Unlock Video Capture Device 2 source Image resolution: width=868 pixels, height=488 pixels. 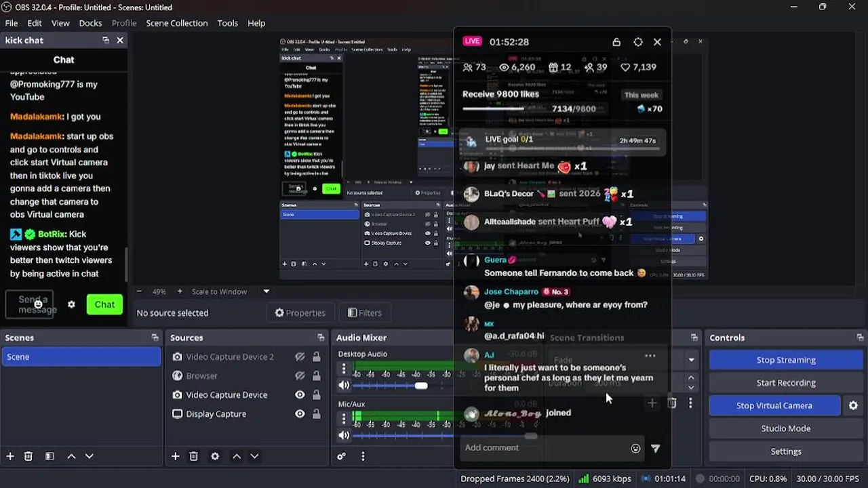tap(317, 357)
